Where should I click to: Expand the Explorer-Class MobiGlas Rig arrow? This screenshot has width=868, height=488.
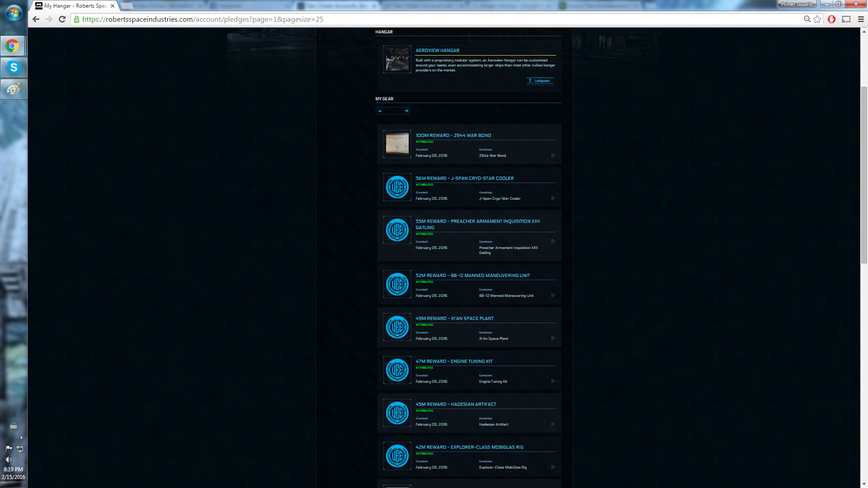(553, 467)
